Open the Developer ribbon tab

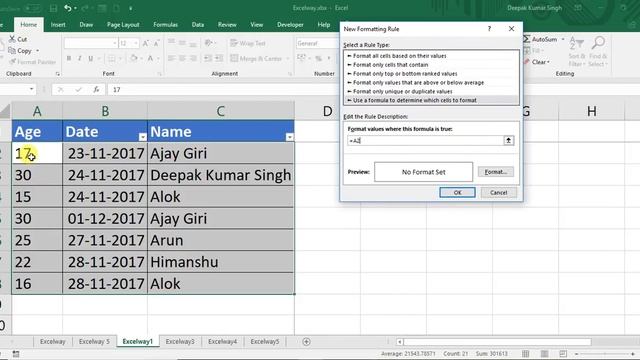(290, 24)
